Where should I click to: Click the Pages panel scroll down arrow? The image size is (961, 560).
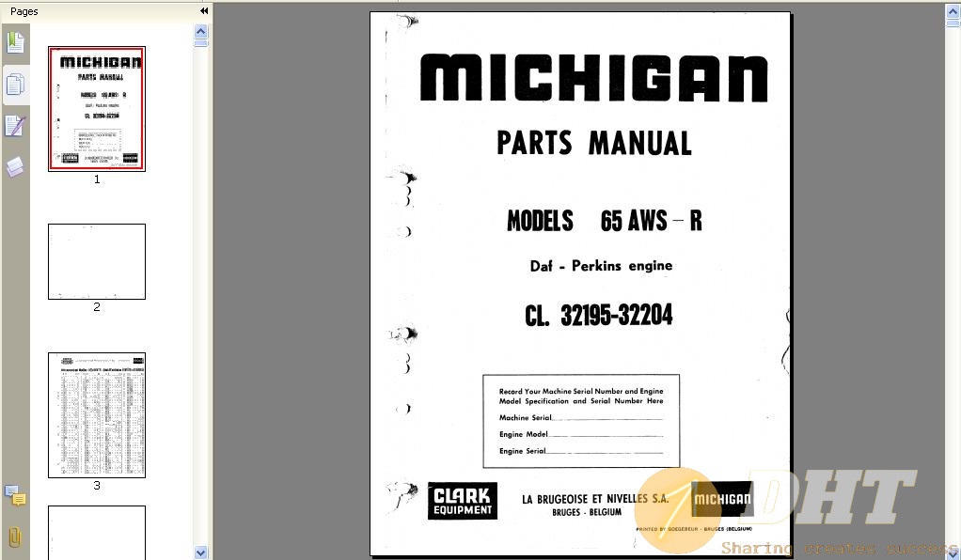coord(201,552)
